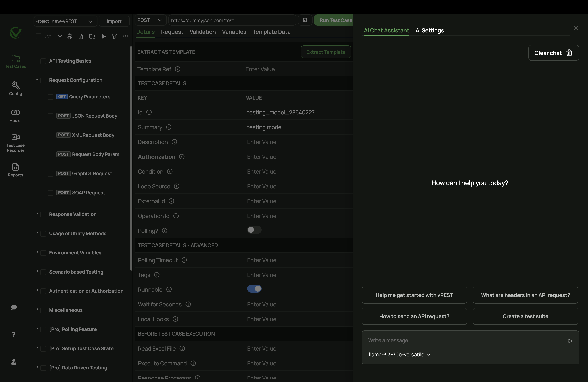This screenshot has width=588, height=382.
Task: Open the user profile icon in sidebar
Action: coord(14,362)
